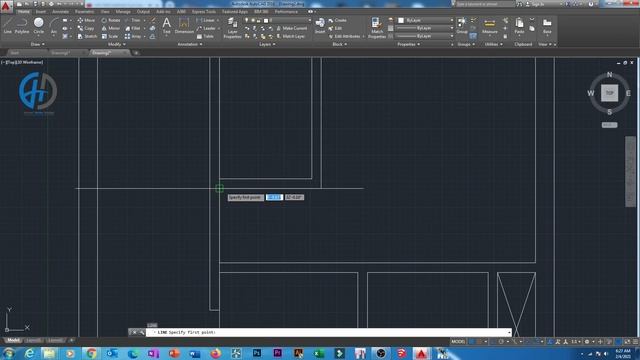Insert a Table from Annotation panel
Screen dimensions: 640x360
point(205,36)
